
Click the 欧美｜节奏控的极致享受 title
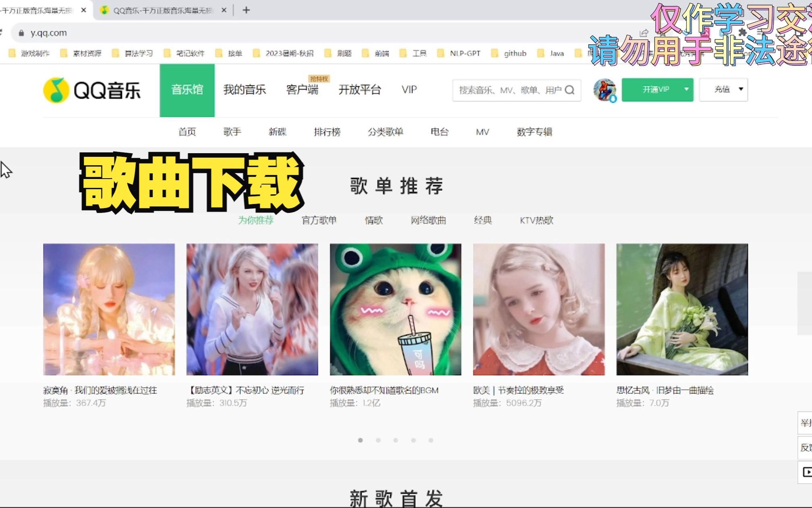[519, 390]
